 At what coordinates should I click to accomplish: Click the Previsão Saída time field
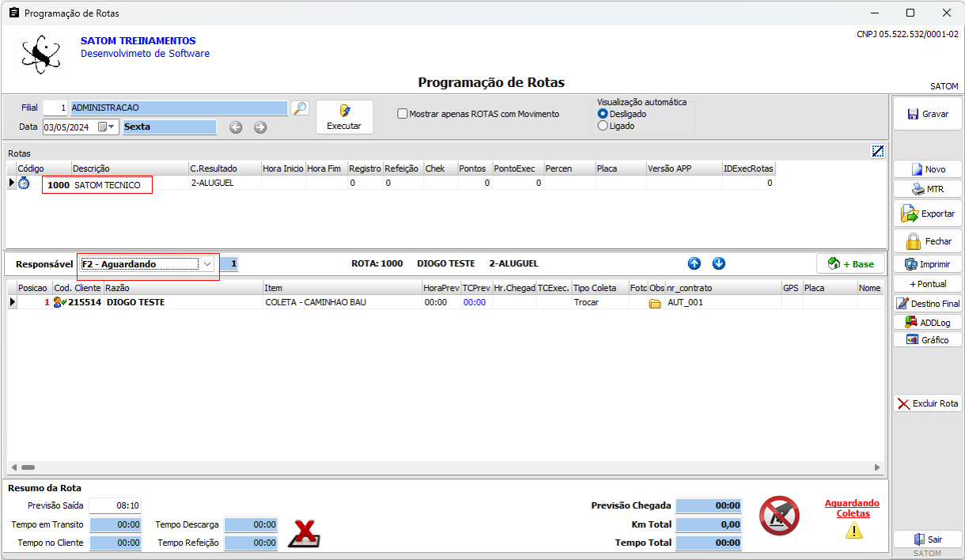tap(115, 505)
